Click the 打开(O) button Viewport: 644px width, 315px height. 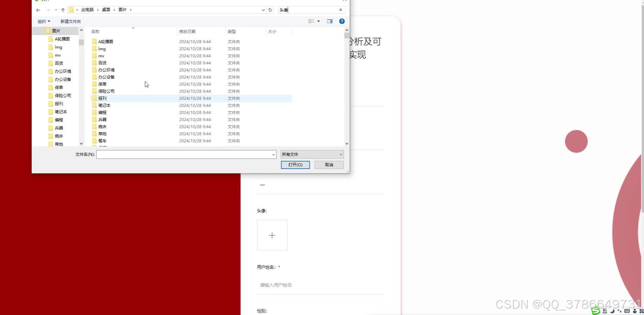click(295, 165)
